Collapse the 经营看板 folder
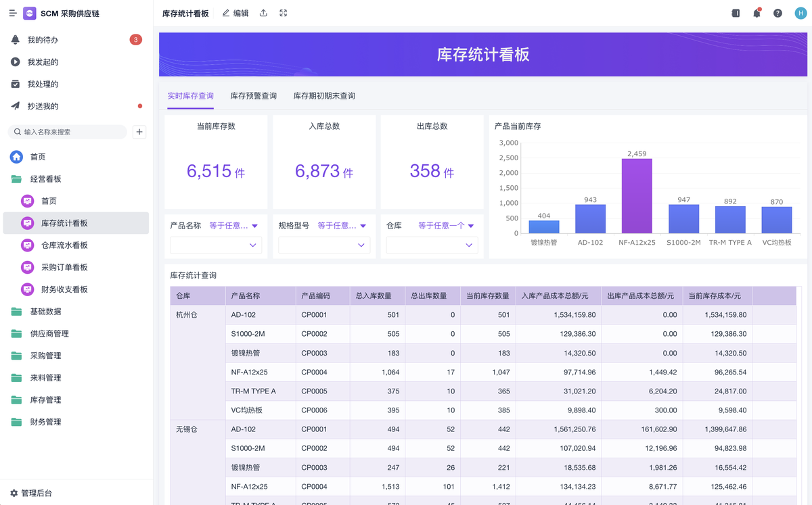This screenshot has height=505, width=812. [x=45, y=179]
